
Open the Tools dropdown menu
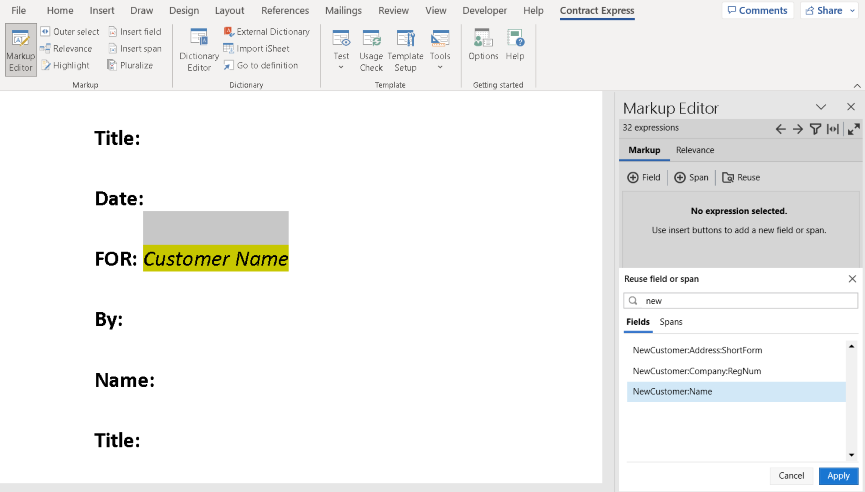point(440,67)
